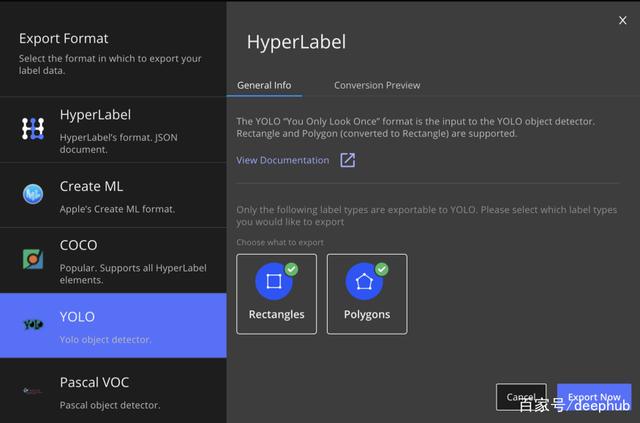The height and width of the screenshot is (423, 640).
Task: Select the YOLO format title
Action: 77,317
